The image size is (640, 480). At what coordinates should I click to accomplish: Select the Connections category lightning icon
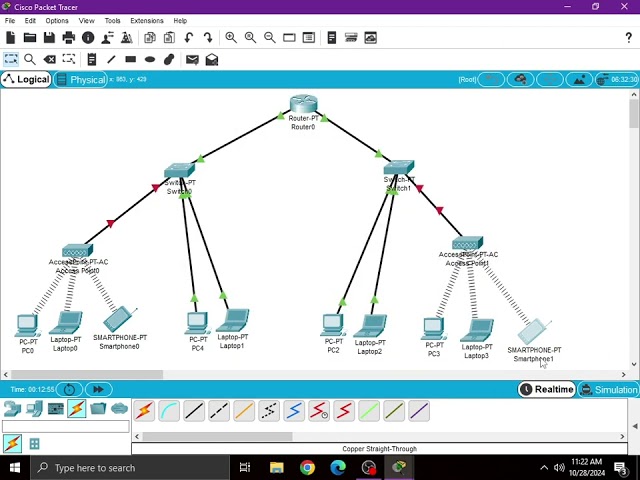[x=77, y=409]
